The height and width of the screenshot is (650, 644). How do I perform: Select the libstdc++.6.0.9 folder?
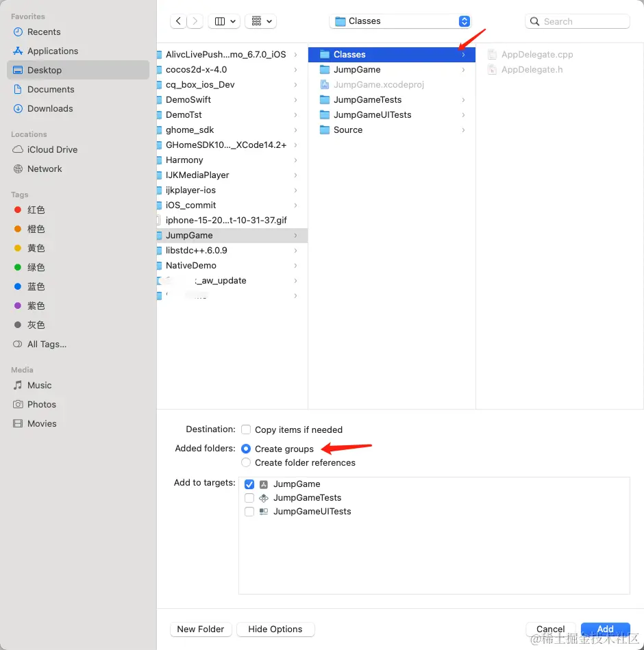click(232, 251)
